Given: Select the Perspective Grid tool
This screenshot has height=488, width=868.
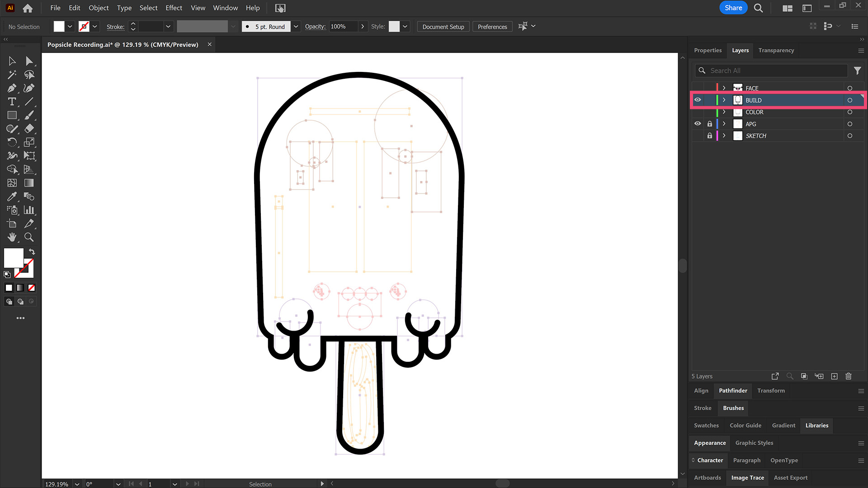Looking at the screenshot, I should 29,170.
